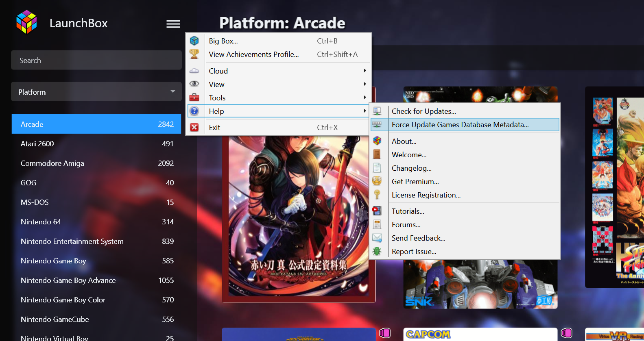Screen dimensions: 644x341
Task: Click the Search input field
Action: (x=96, y=60)
